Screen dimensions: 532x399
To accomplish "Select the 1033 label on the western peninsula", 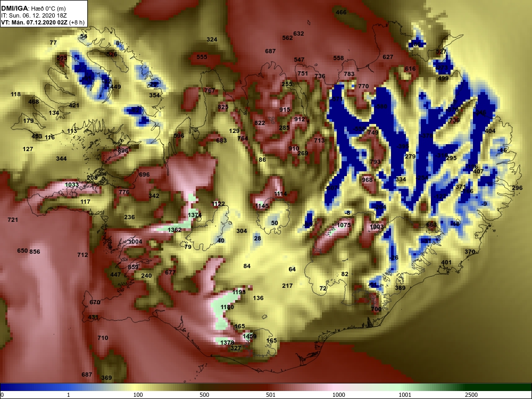I will click(x=72, y=185).
